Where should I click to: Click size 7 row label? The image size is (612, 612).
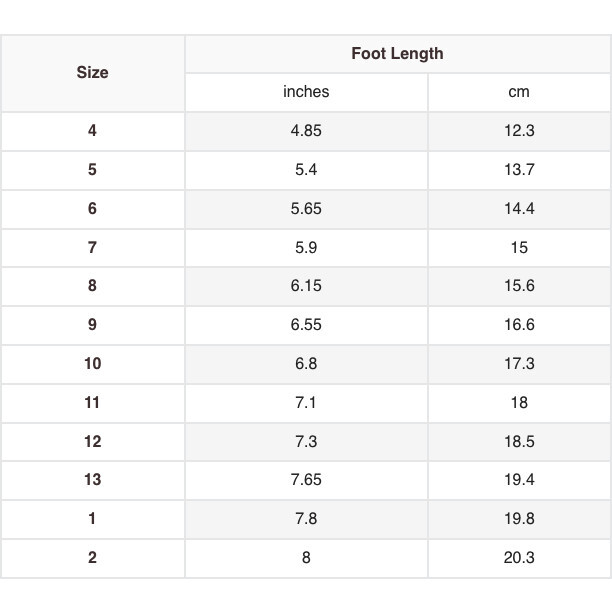pos(92,247)
